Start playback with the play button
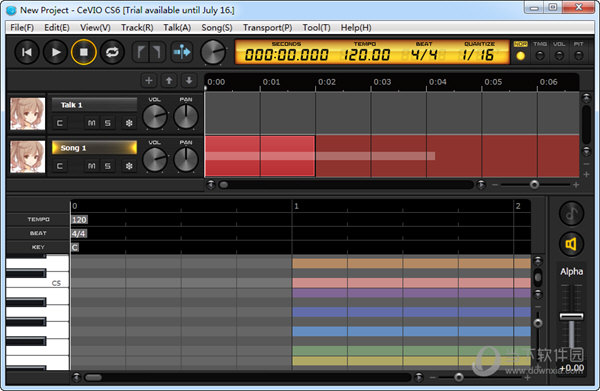The image size is (600, 391). [x=55, y=52]
